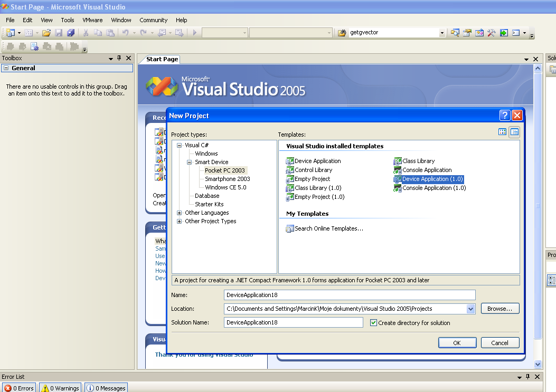Viewport: 556px width, 392px height.
Task: Click the Add New Item toolbar icon
Action: point(29,33)
